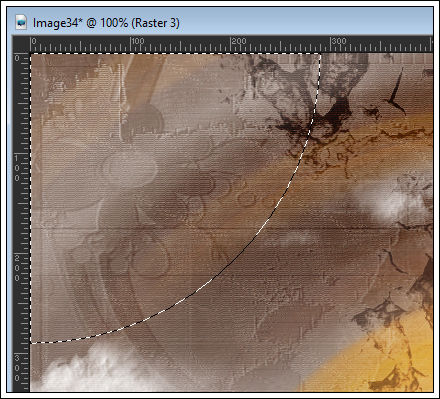Click the 0 mark on horizontal ruler
The width and height of the screenshot is (440, 399).
(x=34, y=41)
